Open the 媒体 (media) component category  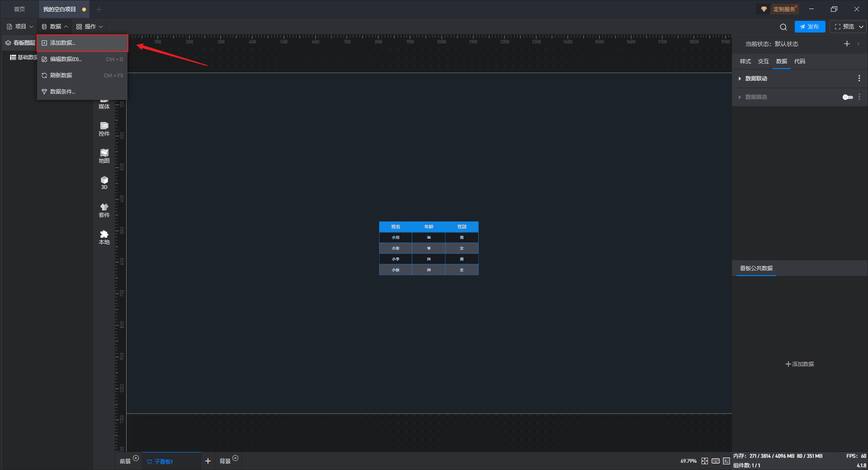click(104, 104)
